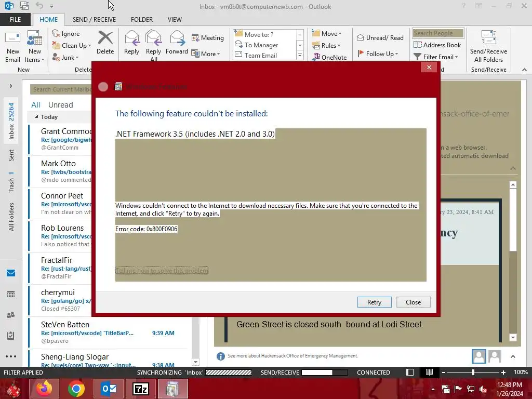
Task: Click Send/Receive icon in Quick Access toolbar
Action: (x=24, y=5)
